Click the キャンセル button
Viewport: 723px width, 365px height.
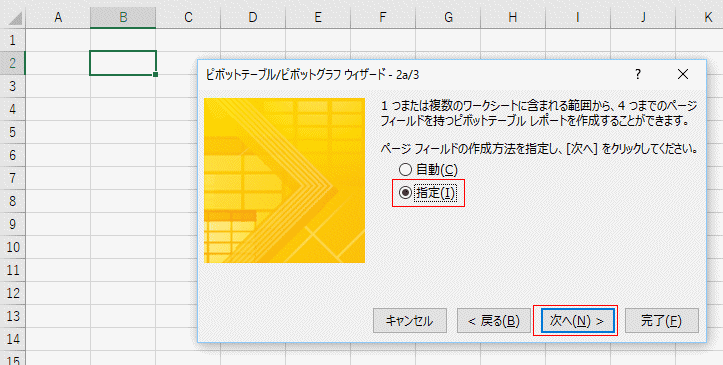[x=409, y=321]
